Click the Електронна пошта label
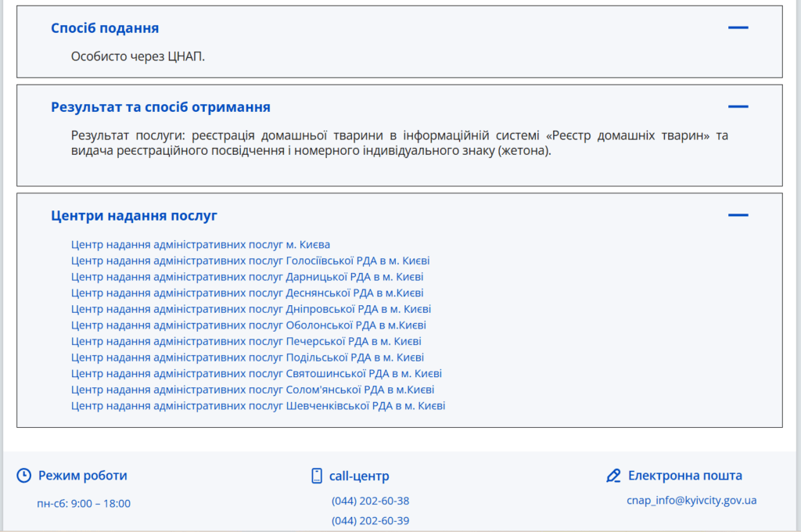This screenshot has width=801, height=532. point(685,475)
